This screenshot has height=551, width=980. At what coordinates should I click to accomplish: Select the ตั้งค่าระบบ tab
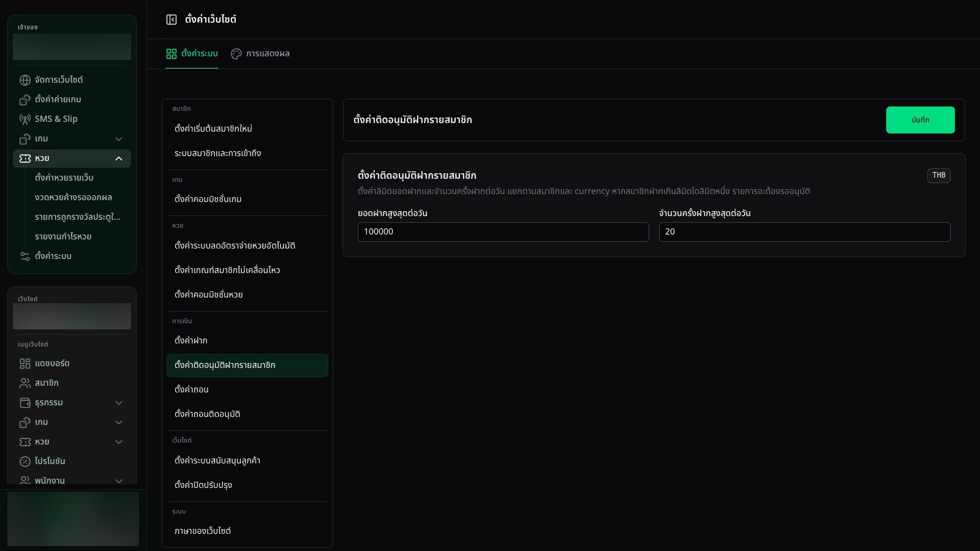click(x=192, y=54)
